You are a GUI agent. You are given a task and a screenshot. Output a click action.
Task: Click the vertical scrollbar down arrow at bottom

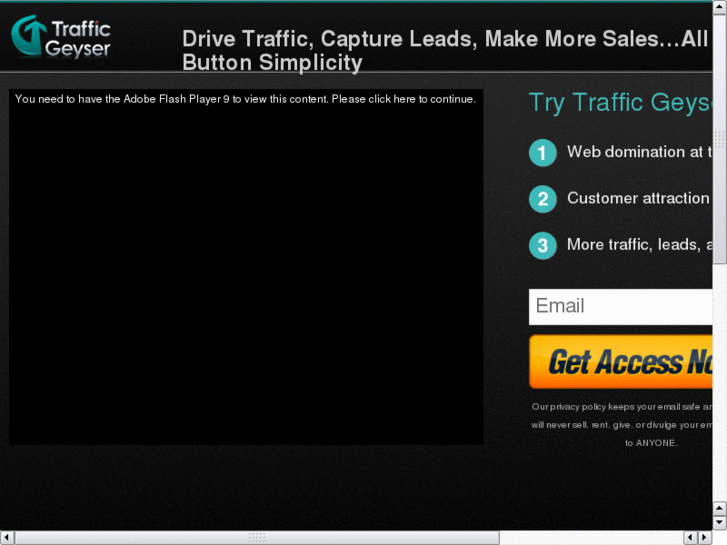click(x=720, y=523)
